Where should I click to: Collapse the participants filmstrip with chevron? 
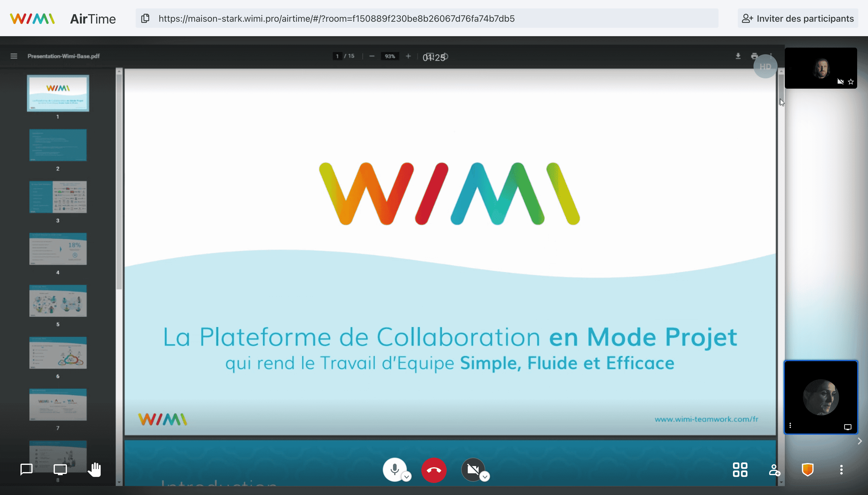pyautogui.click(x=860, y=441)
